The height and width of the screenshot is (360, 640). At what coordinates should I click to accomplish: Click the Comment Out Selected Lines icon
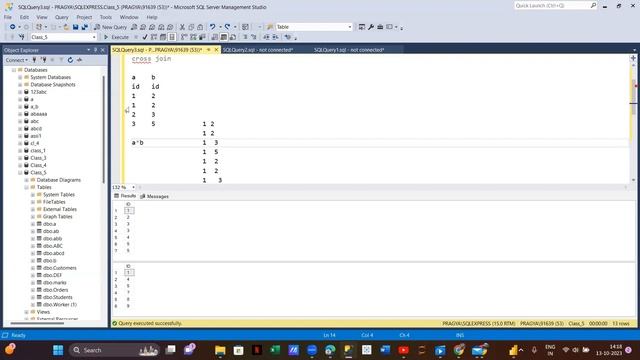(x=245, y=37)
